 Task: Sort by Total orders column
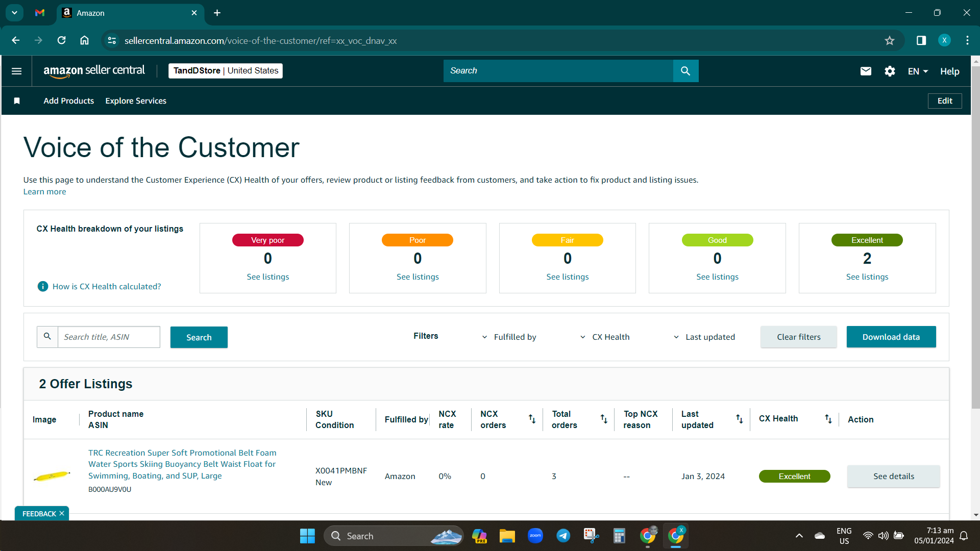point(604,419)
